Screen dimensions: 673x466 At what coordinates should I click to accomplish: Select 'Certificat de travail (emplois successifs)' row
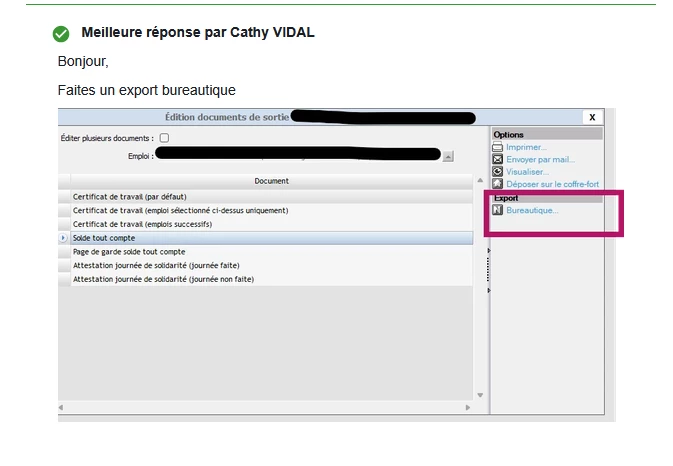pos(271,224)
